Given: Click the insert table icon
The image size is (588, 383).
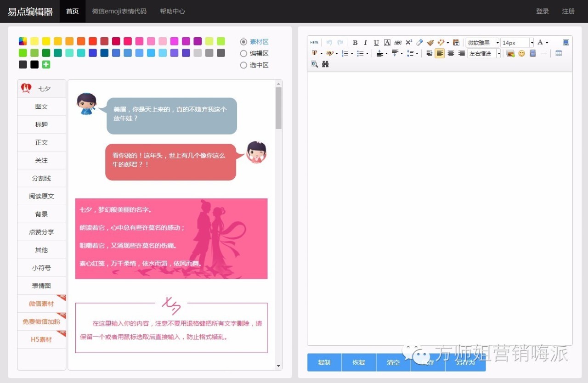Looking at the screenshot, I should (559, 54).
